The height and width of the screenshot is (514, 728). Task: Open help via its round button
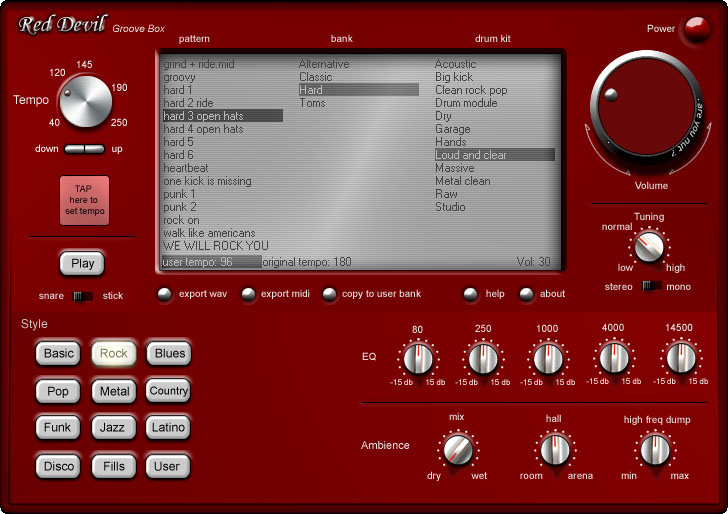click(470, 294)
